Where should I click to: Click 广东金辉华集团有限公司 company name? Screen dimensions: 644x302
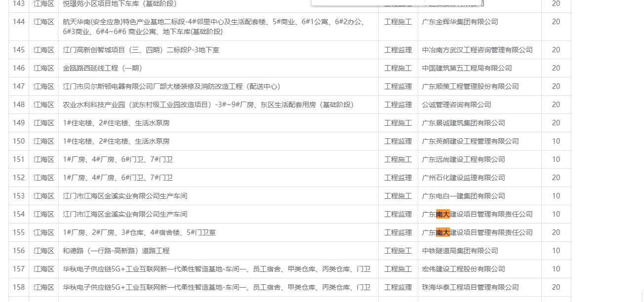(x=460, y=22)
